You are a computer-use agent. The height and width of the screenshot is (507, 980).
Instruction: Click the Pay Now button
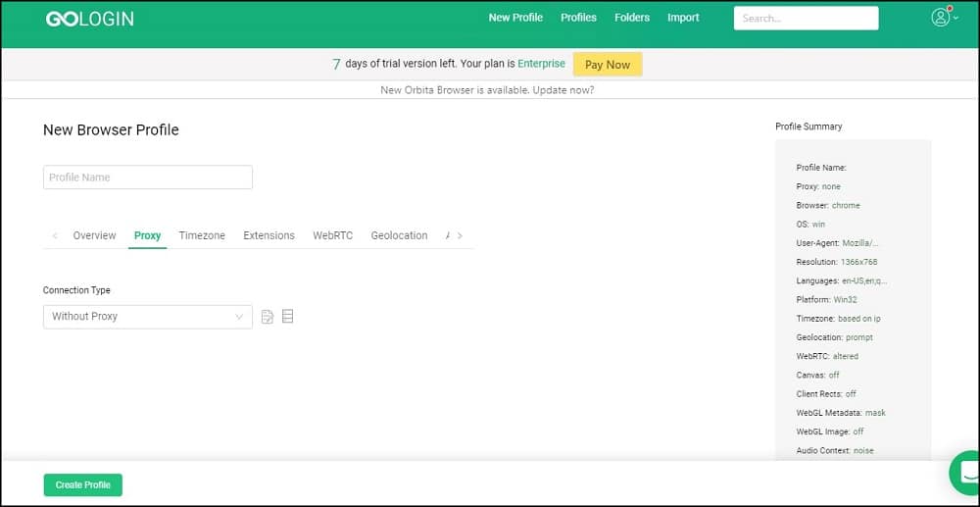click(608, 65)
